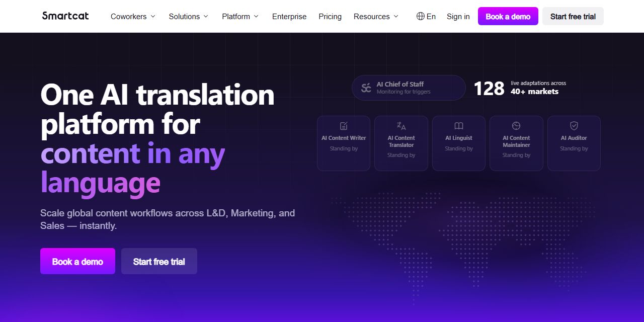Click Start free trial in the header

click(573, 16)
